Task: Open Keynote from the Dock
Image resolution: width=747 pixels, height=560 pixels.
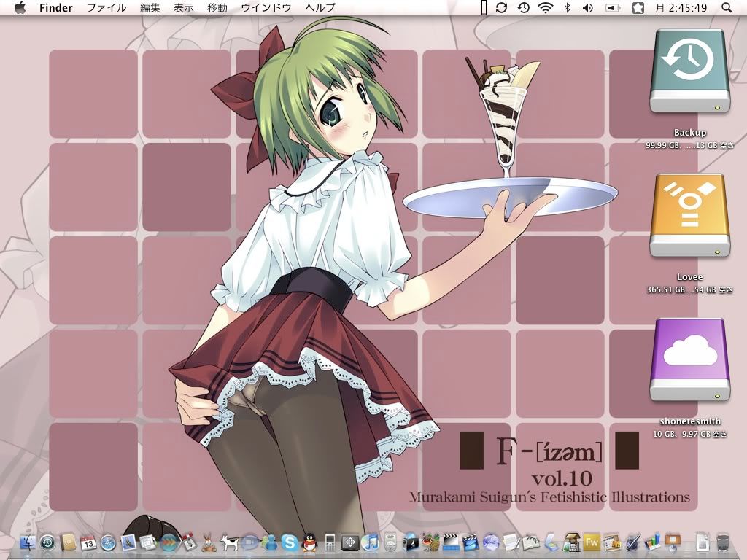Action: coord(673,542)
